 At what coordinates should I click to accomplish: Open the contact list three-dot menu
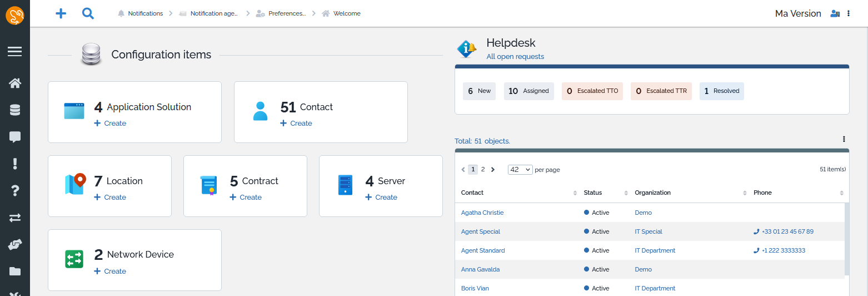844,139
